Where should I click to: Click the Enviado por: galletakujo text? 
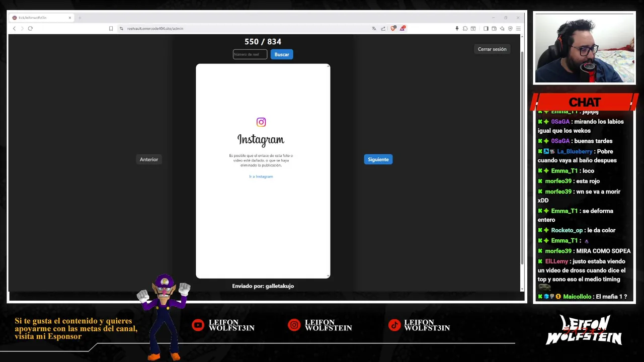pyautogui.click(x=263, y=286)
